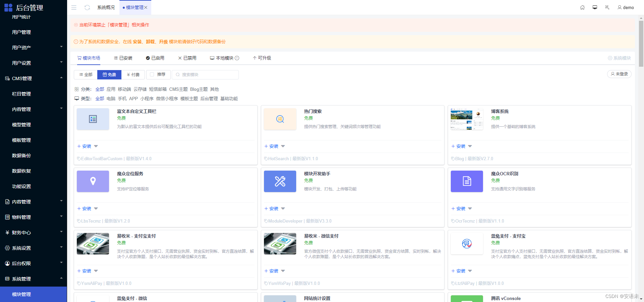This screenshot has height=302, width=644.
Task: Expand the 用户资产 sidebar section
Action: click(33, 47)
